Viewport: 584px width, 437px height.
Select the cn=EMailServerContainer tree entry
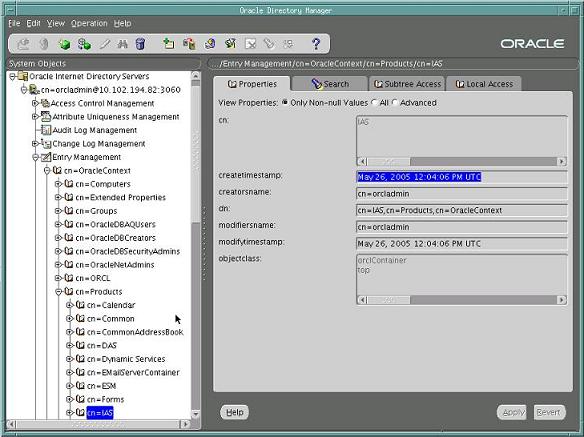(133, 373)
